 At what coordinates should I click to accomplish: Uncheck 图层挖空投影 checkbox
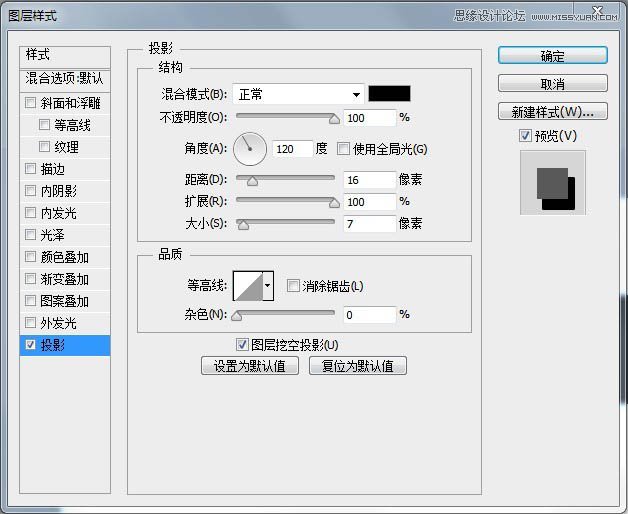point(242,345)
